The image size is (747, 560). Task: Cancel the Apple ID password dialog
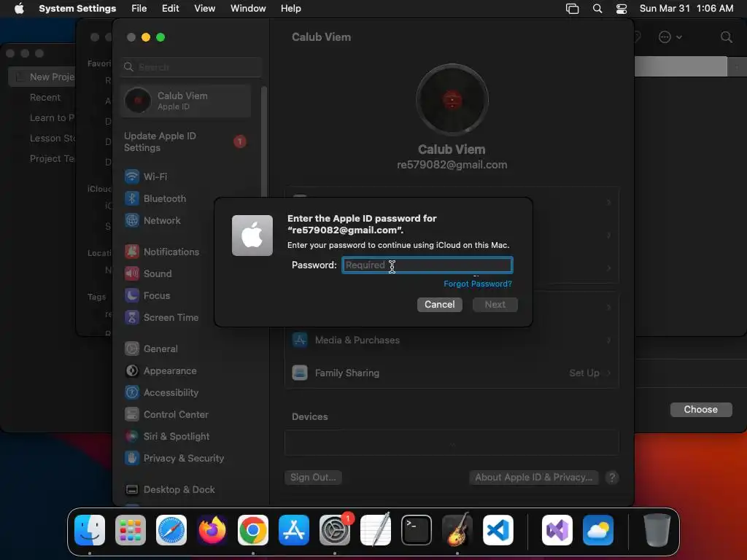[x=439, y=304]
